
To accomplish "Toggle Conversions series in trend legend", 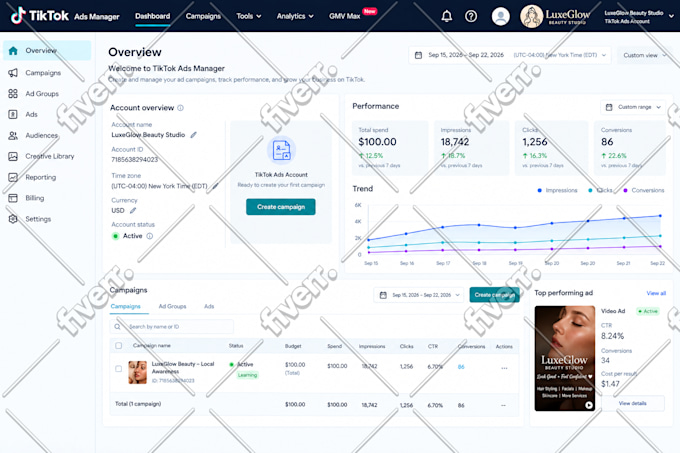I will coord(644,190).
